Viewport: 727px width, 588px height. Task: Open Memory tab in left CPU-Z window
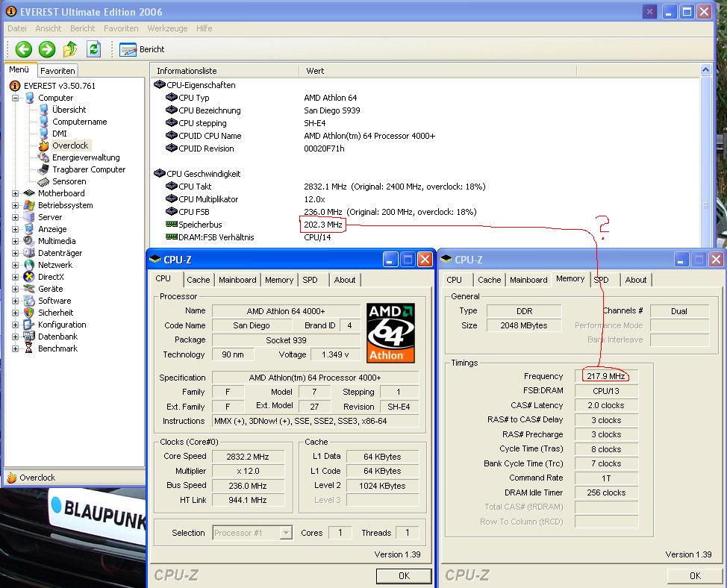coord(279,280)
